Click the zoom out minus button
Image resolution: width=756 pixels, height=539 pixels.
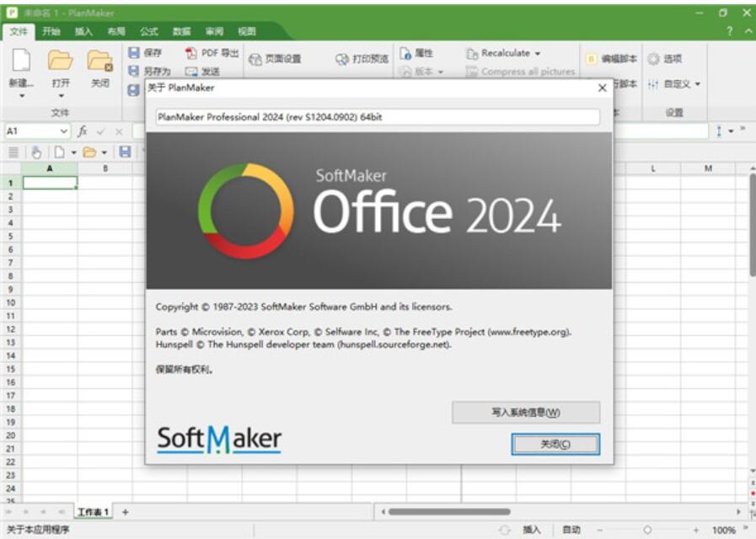click(600, 530)
